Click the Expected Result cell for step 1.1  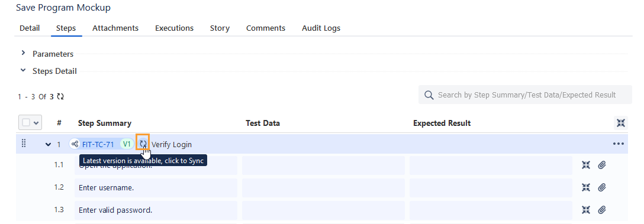pos(491,165)
